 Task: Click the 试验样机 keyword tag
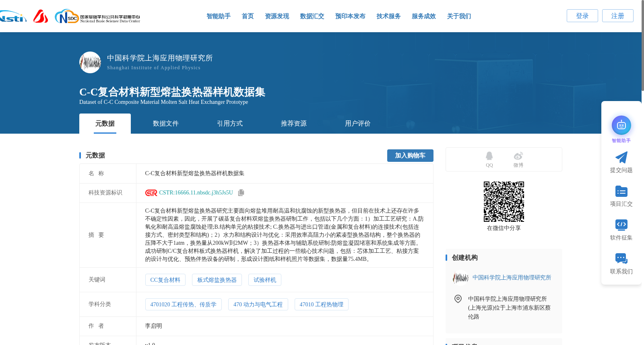(x=265, y=280)
